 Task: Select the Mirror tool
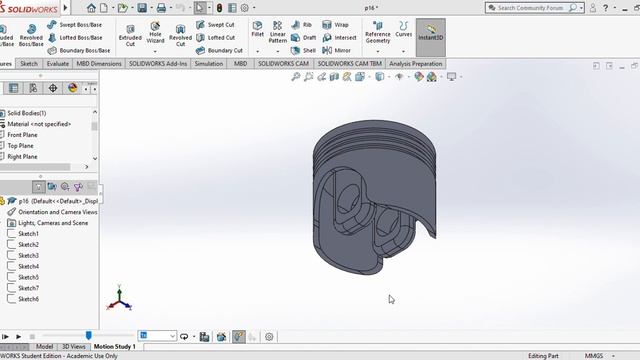coord(336,51)
